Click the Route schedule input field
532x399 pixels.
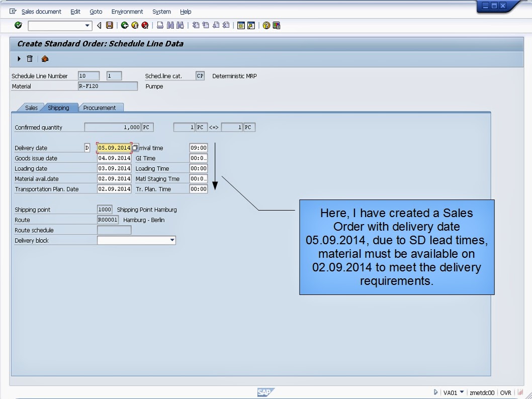tap(114, 230)
